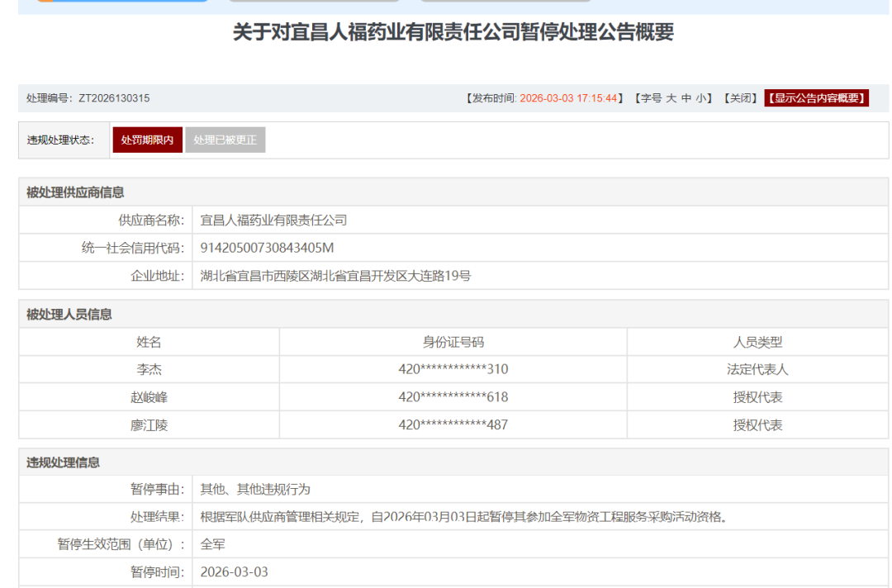Click the 姓名 column header
Screen dimensions: 892x588
click(149, 342)
